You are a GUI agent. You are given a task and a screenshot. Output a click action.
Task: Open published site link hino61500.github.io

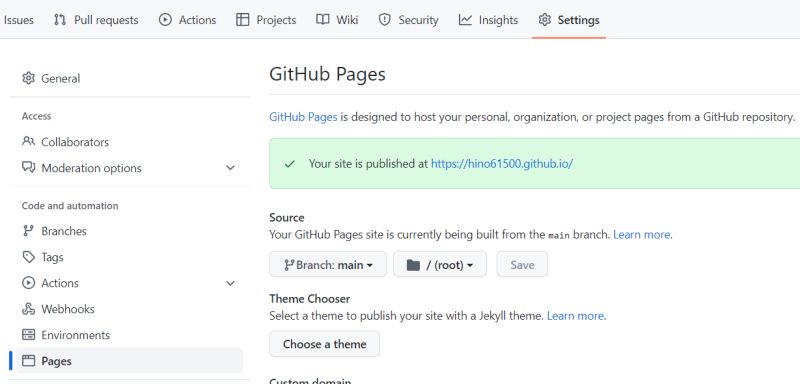pos(502,164)
